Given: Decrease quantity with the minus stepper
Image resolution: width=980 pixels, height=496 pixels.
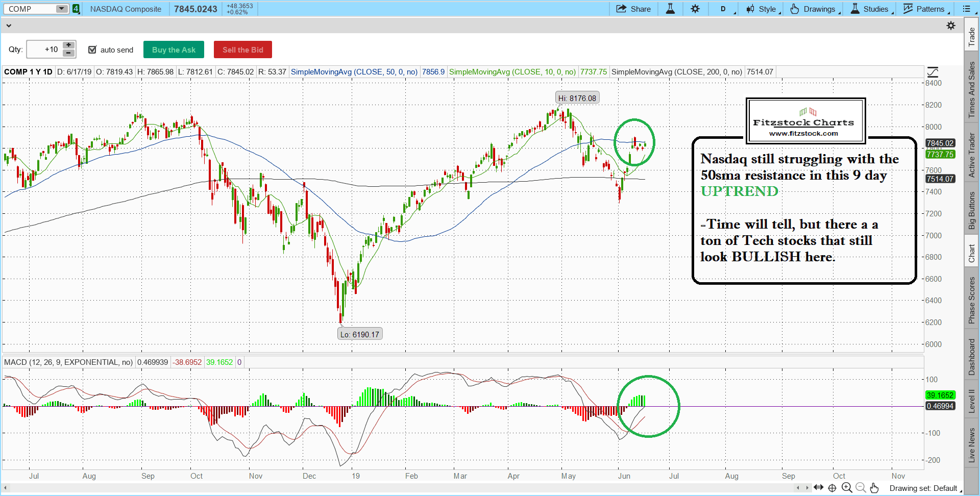Looking at the screenshot, I should (x=68, y=53).
